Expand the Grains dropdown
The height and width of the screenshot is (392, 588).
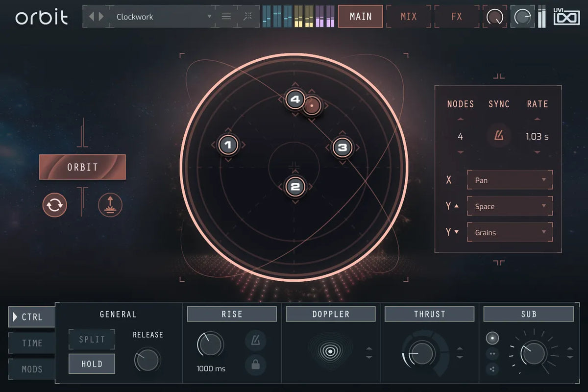tap(510, 232)
